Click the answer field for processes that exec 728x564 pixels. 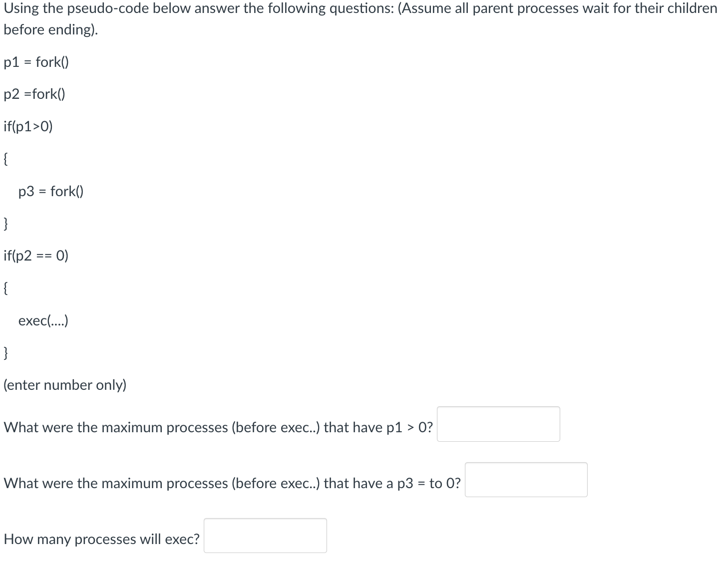point(265,535)
